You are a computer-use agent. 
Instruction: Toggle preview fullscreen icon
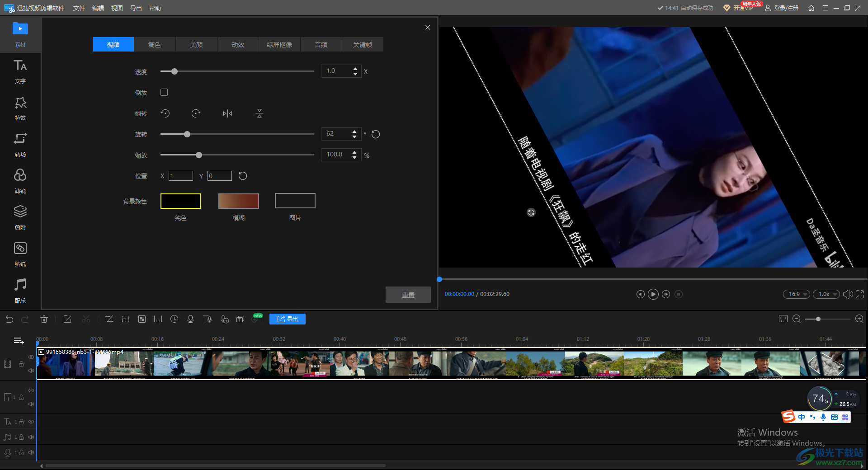(x=860, y=294)
